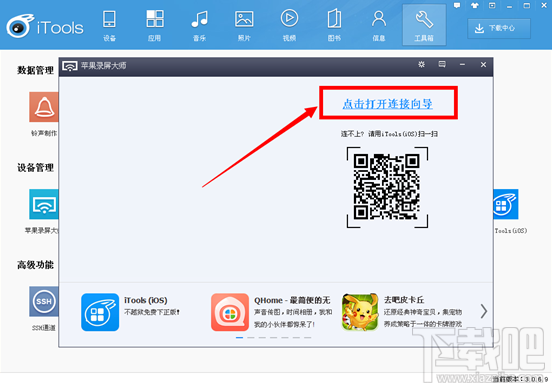Click the 连不上？请用iTools(iOS)扫一扫 text

click(389, 134)
